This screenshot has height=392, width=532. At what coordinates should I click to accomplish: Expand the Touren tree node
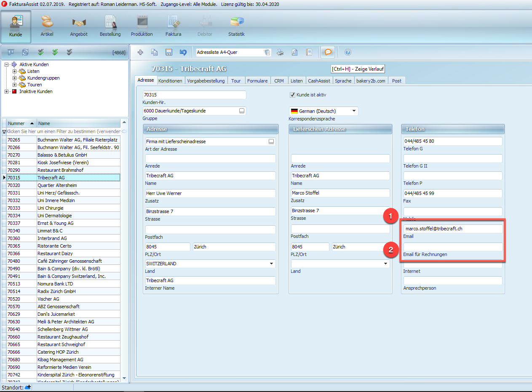(15, 85)
